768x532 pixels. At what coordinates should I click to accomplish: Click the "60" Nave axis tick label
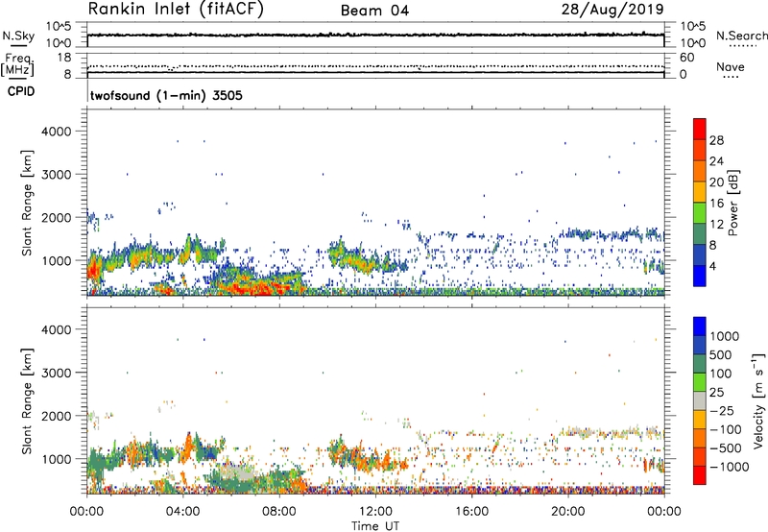(x=686, y=58)
